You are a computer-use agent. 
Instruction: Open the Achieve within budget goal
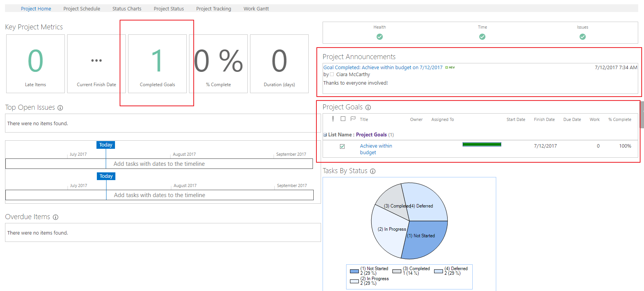tap(376, 149)
